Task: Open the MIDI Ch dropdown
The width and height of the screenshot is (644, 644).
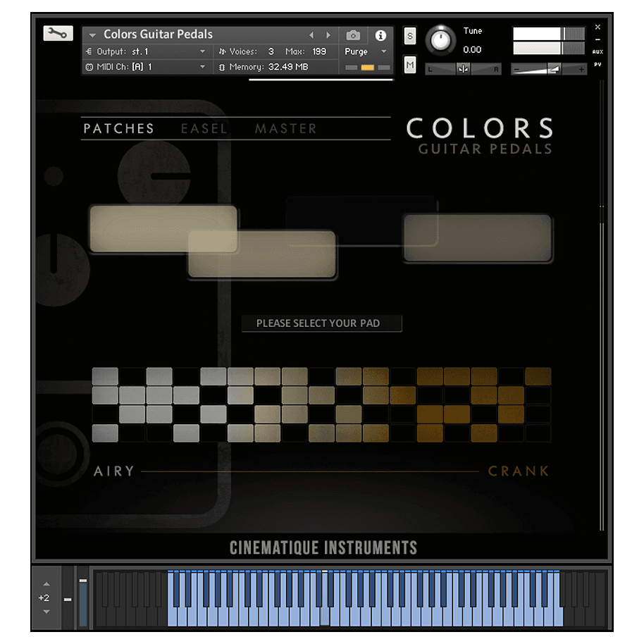Action: click(146, 67)
